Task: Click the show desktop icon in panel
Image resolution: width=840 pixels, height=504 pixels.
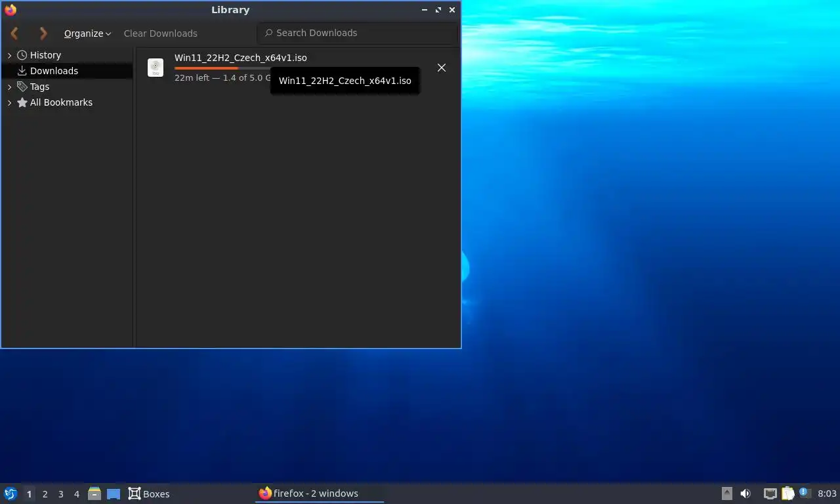Action: 114,493
